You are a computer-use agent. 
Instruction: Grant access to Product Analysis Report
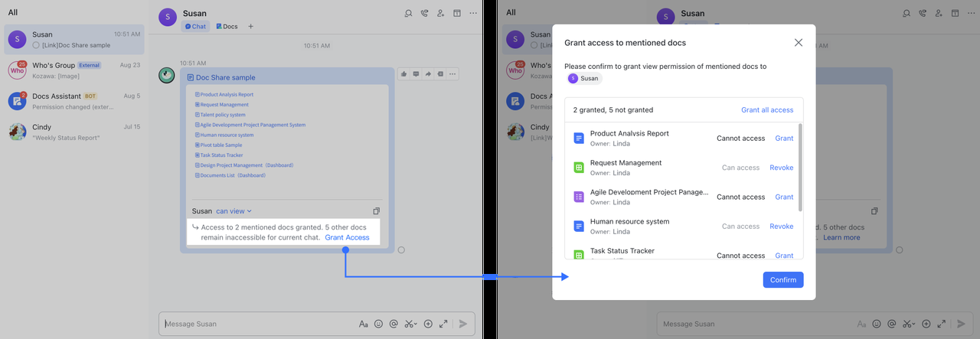click(784, 139)
